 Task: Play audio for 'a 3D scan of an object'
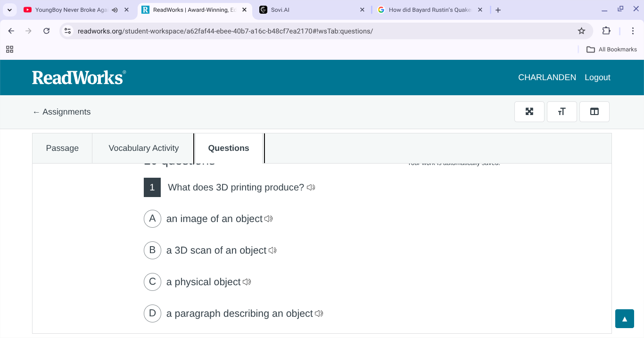(272, 251)
